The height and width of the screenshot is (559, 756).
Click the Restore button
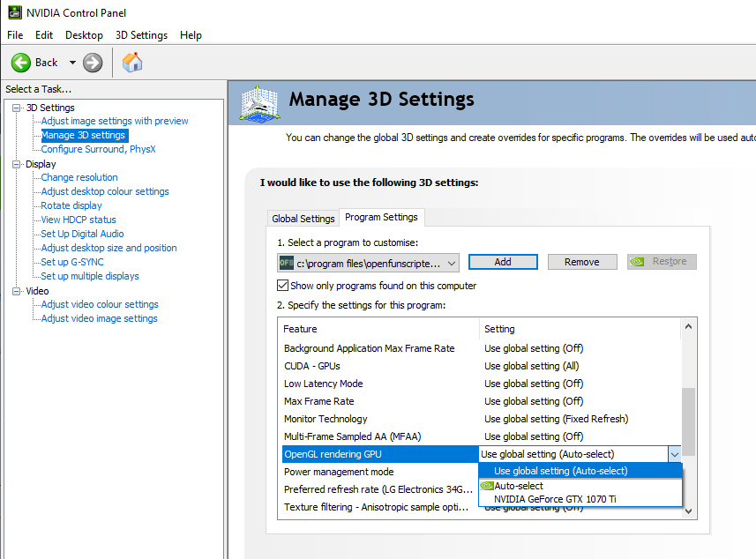pyautogui.click(x=662, y=262)
